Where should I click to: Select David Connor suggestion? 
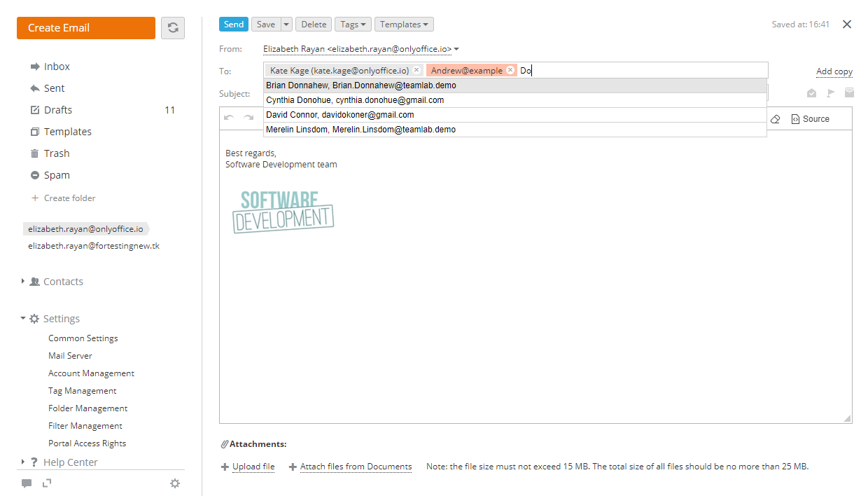point(515,115)
